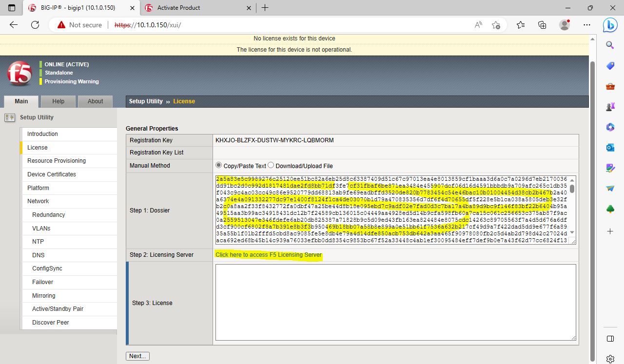Image resolution: width=624 pixels, height=364 pixels.
Task: Click inside the Step 3 License textbox
Action: click(x=395, y=302)
